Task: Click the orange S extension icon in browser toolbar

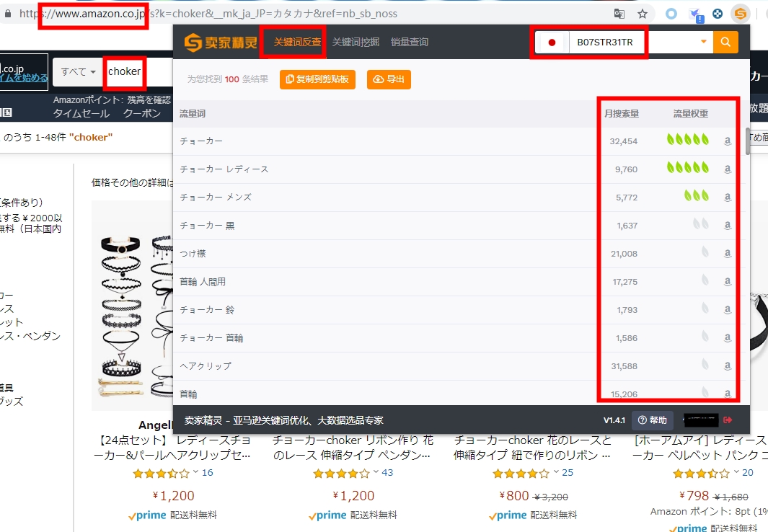Action: pyautogui.click(x=741, y=14)
